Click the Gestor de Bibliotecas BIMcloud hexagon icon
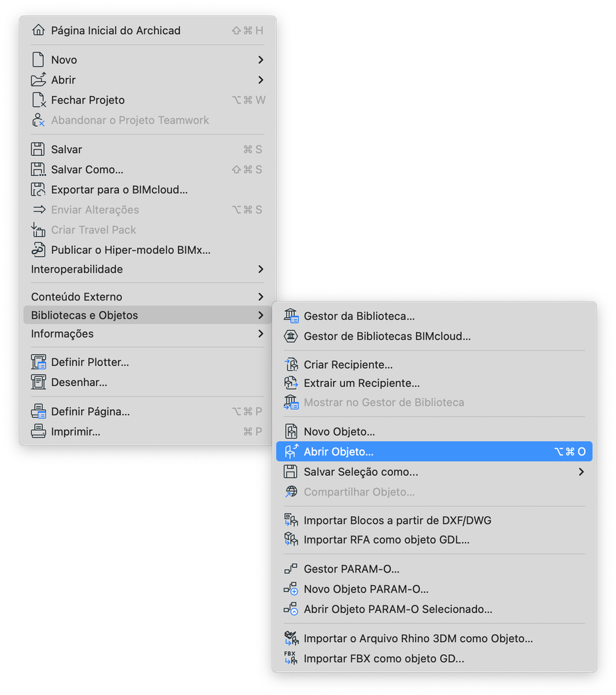The image size is (616, 695). coord(291,336)
